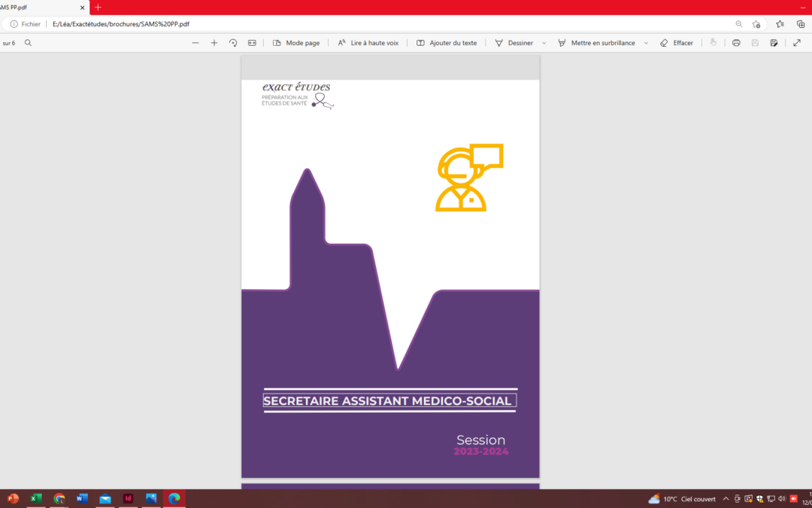812x508 pixels.
Task: Show hidden system tray icons
Action: click(x=726, y=499)
